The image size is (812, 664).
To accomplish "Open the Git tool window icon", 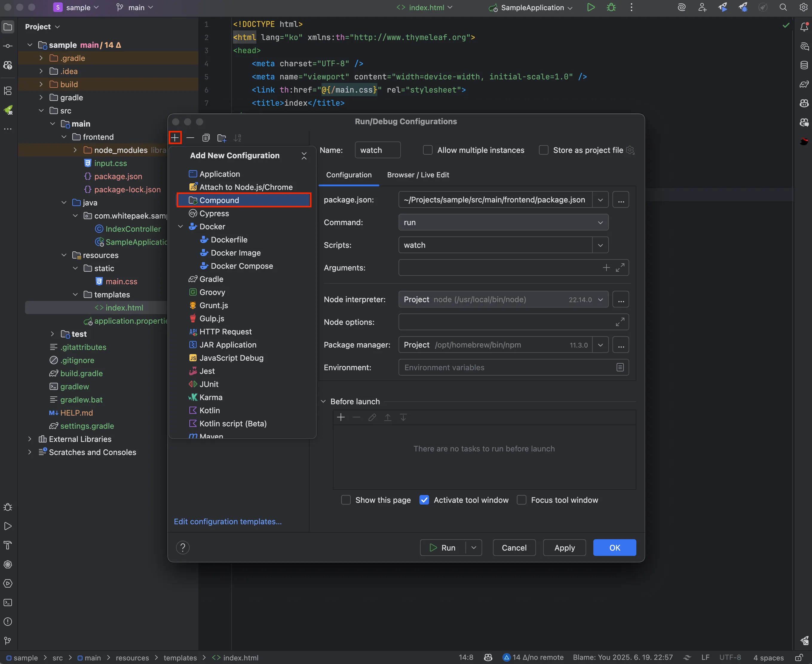I will point(8,641).
